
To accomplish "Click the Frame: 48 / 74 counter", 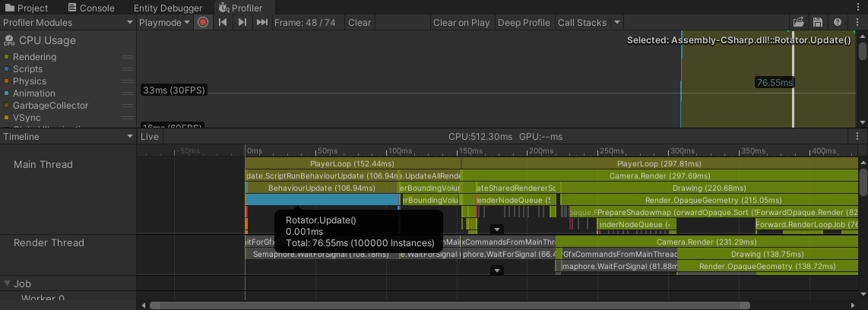I will tap(305, 23).
